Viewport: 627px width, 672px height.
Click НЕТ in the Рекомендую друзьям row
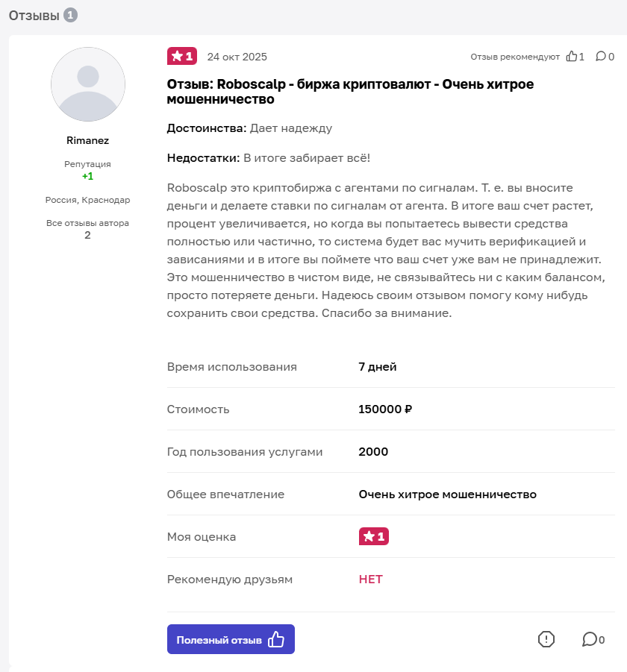[x=370, y=579]
